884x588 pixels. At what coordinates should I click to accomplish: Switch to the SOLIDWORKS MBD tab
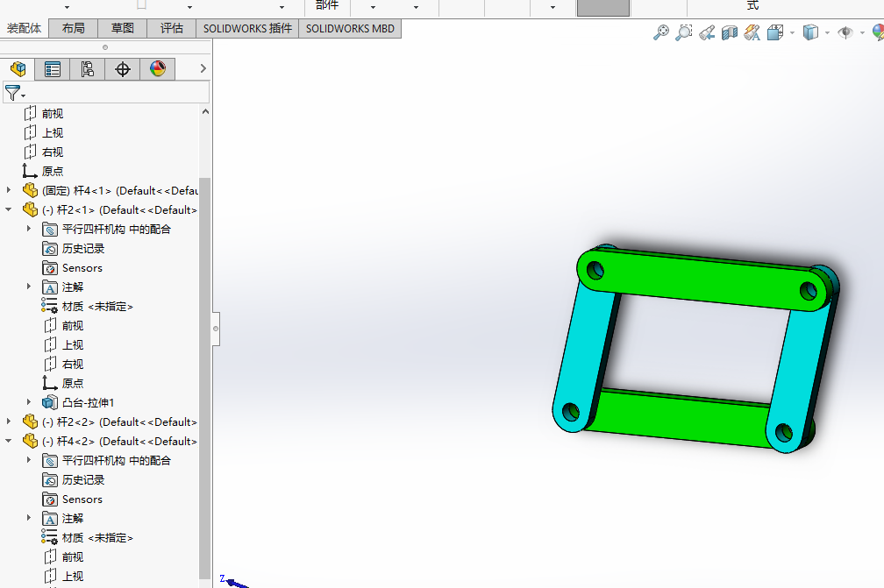coord(350,29)
